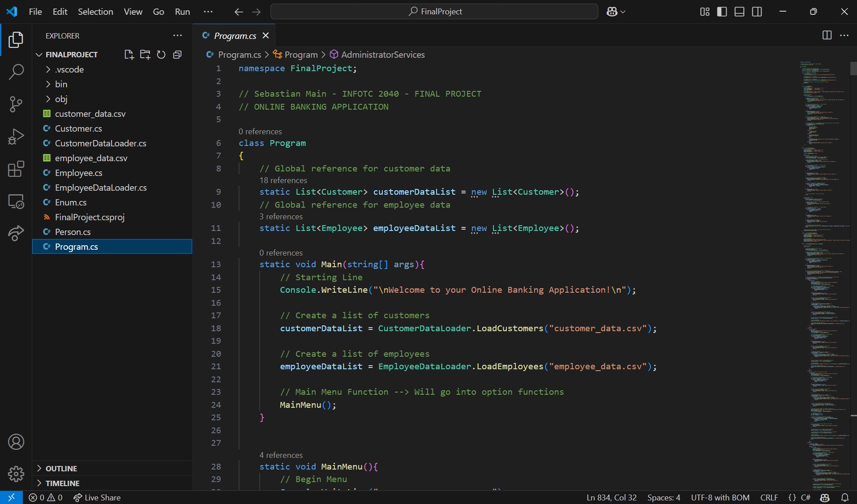Click Customize Layout icon

(x=705, y=12)
